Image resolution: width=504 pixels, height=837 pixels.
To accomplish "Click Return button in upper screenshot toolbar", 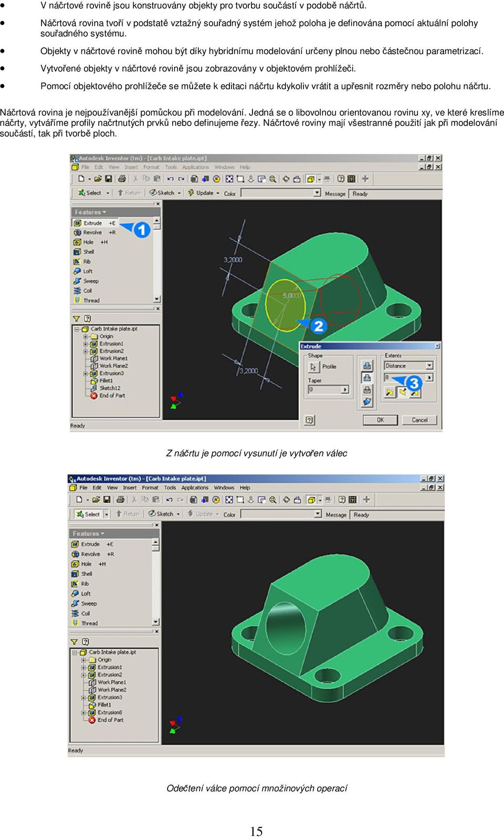I will [x=129, y=193].
